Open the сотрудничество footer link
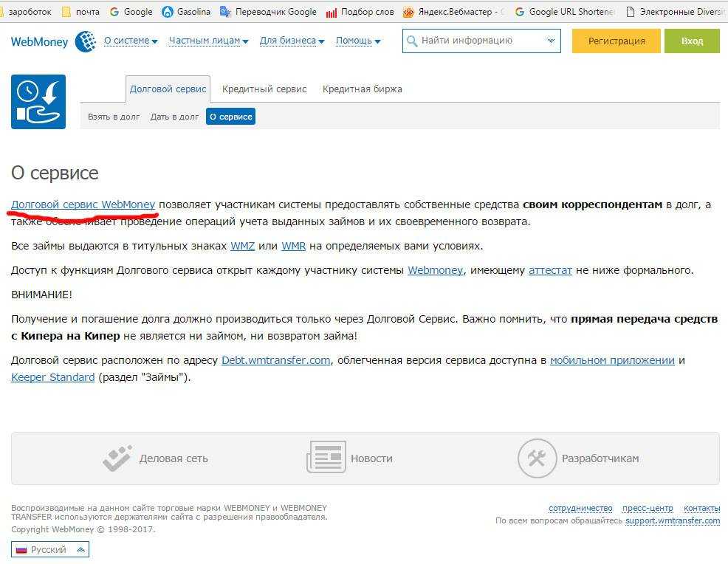This screenshot has height=564, width=728. (580, 509)
